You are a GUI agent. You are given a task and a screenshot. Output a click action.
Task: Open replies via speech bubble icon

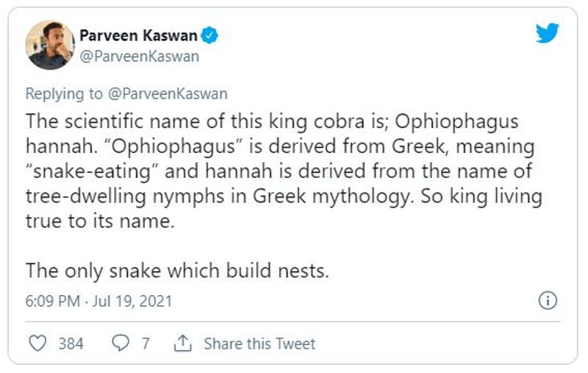click(x=121, y=344)
